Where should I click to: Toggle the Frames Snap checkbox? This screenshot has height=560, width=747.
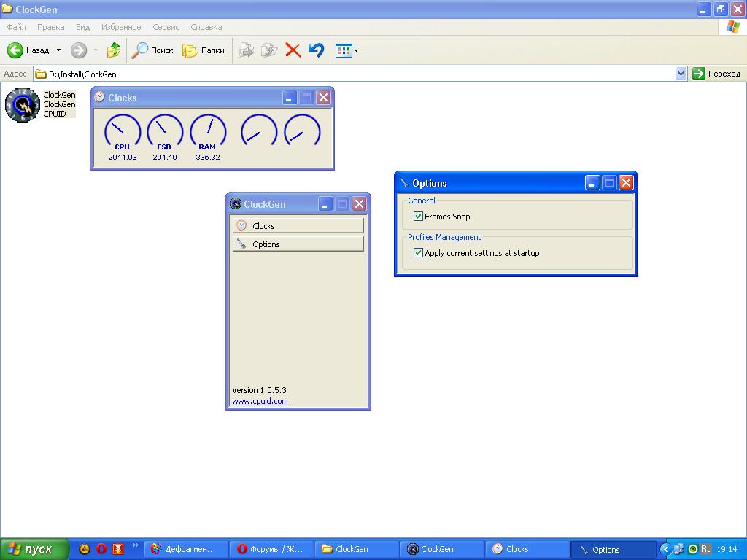(x=418, y=216)
